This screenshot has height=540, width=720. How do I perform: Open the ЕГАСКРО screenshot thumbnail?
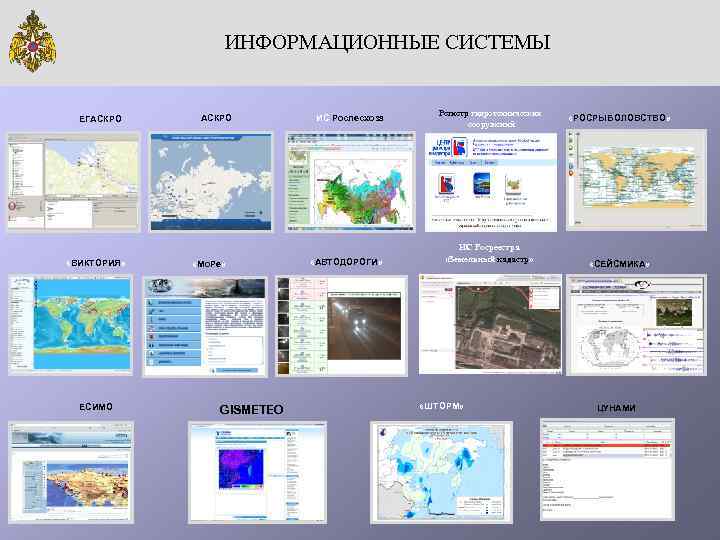click(73, 182)
